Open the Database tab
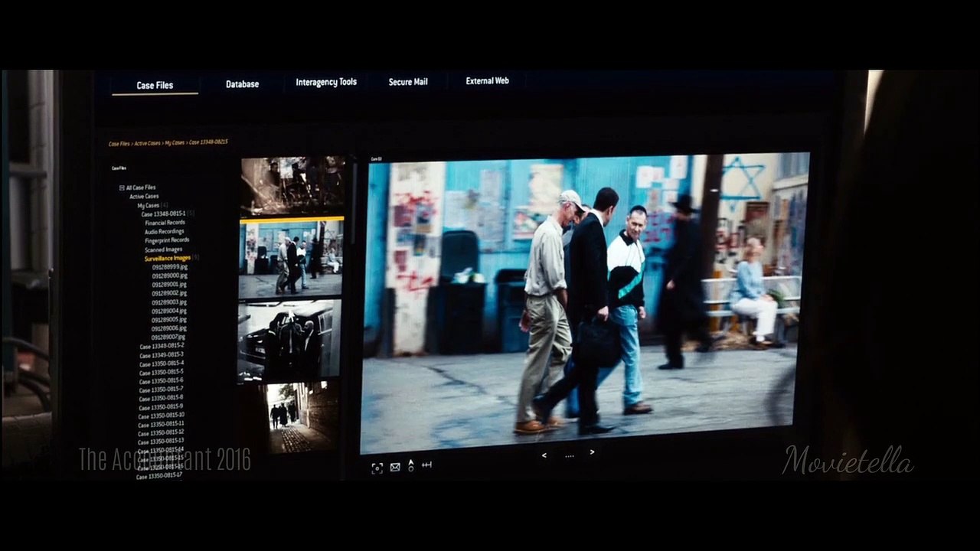The image size is (980, 551). pos(242,84)
